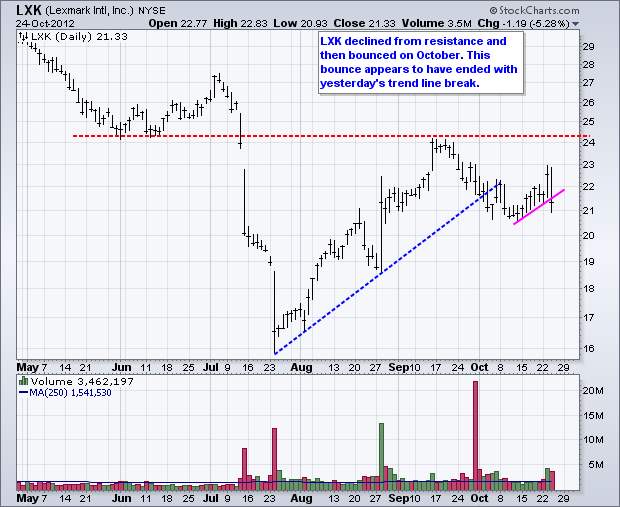
Task: Click the Aug label under the price chart
Action: (x=301, y=367)
